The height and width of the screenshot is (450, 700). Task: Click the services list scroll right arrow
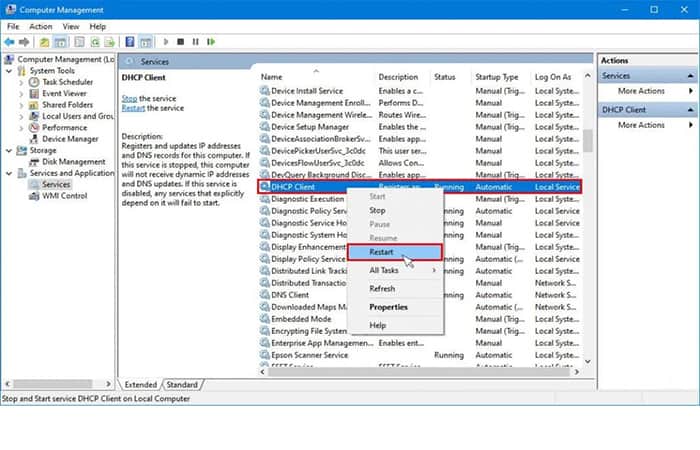577,372
